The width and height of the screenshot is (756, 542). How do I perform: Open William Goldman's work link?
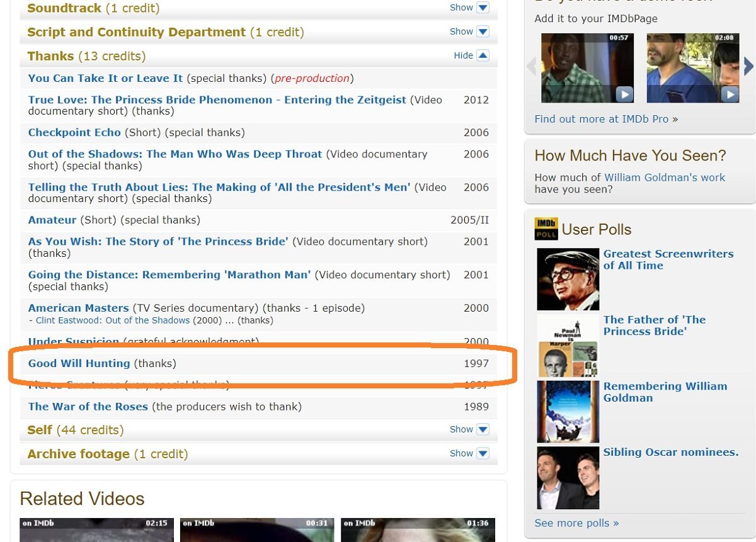[665, 178]
